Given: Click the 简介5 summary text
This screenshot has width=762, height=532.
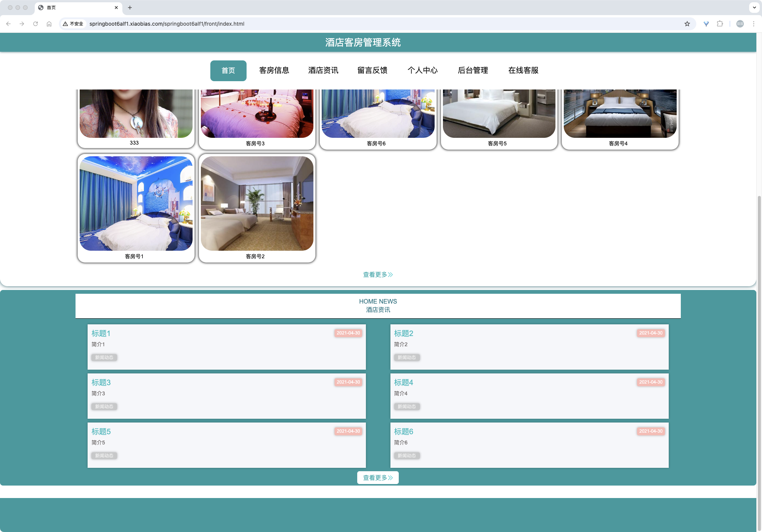Looking at the screenshot, I should [98, 443].
